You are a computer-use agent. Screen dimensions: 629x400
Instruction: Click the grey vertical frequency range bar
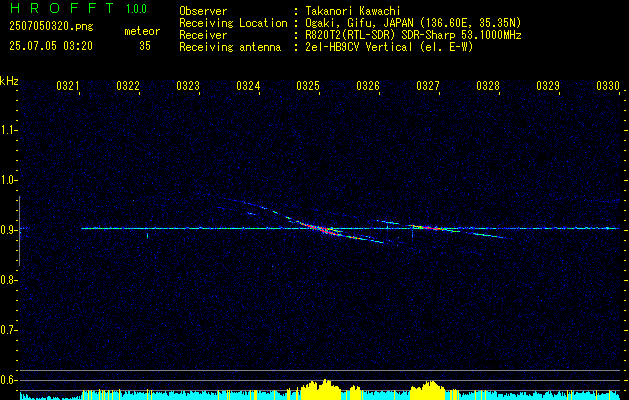pos(19,231)
